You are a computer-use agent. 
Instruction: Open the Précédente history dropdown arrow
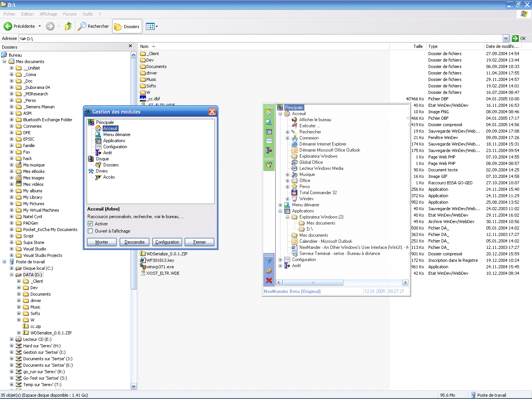pyautogui.click(x=40, y=26)
